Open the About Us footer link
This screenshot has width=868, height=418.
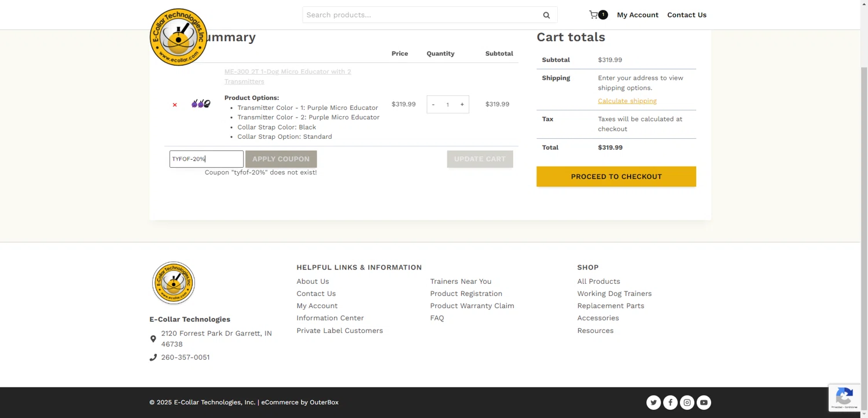pos(312,282)
